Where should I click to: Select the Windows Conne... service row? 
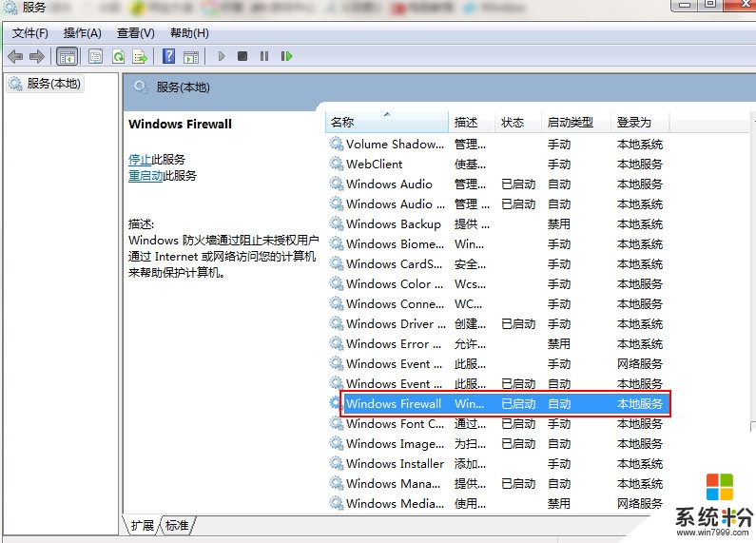(497, 304)
